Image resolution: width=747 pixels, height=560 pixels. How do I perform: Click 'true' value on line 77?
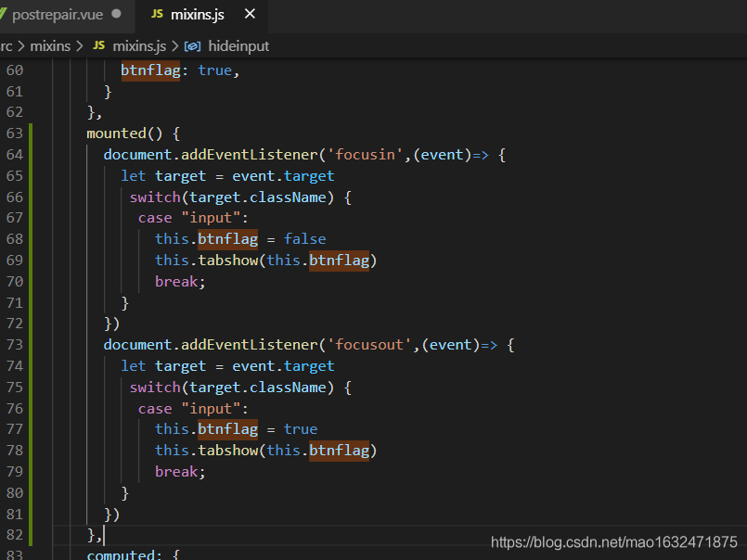coord(301,429)
